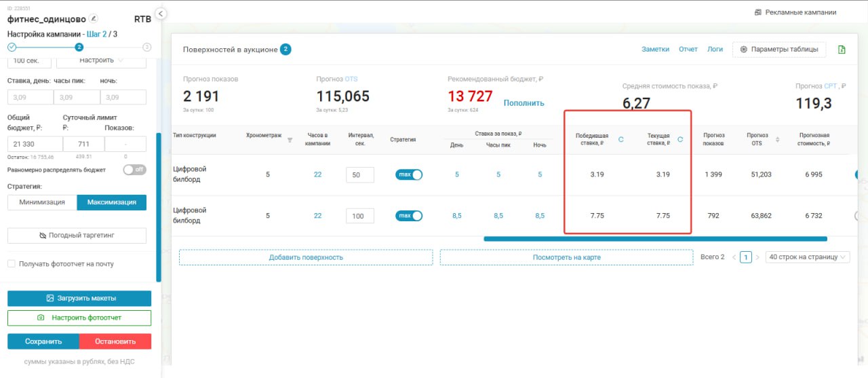This screenshot has width=868, height=378.
Task: Click interval input containing 100
Action: [x=359, y=216]
